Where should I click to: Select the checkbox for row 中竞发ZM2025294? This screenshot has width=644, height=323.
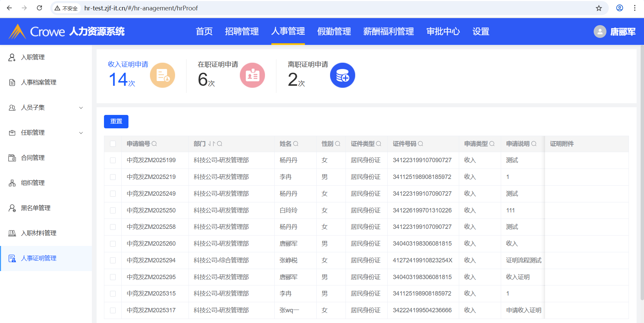click(x=113, y=260)
